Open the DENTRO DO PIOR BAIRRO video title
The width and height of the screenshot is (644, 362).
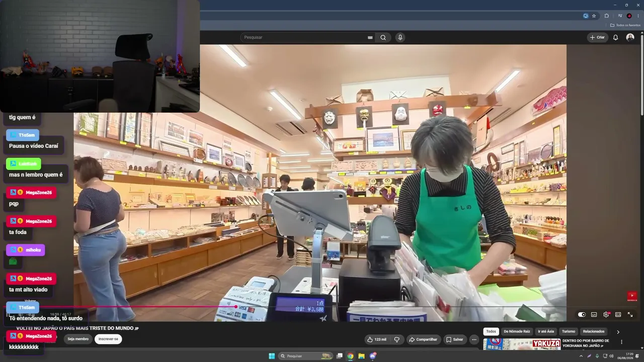[586, 343]
